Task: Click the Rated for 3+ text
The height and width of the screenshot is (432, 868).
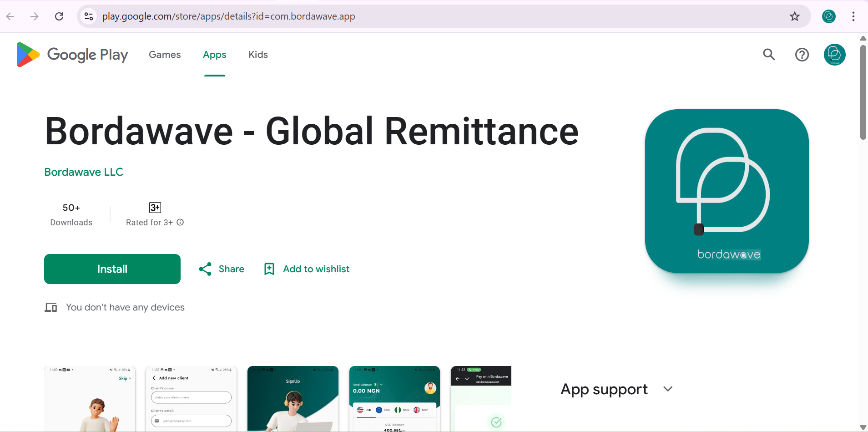Action: point(149,222)
